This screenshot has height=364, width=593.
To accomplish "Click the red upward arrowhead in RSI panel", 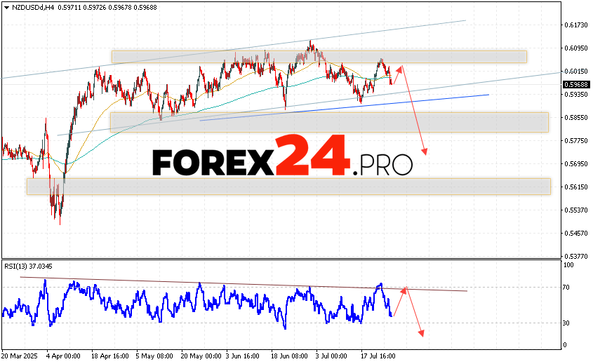I will pyautogui.click(x=404, y=289).
